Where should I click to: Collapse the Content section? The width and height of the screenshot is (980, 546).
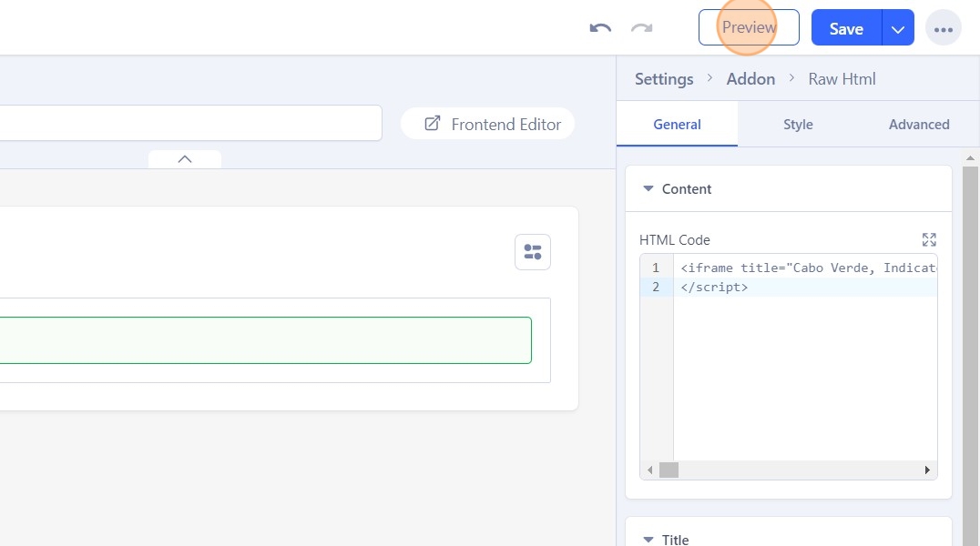(648, 188)
